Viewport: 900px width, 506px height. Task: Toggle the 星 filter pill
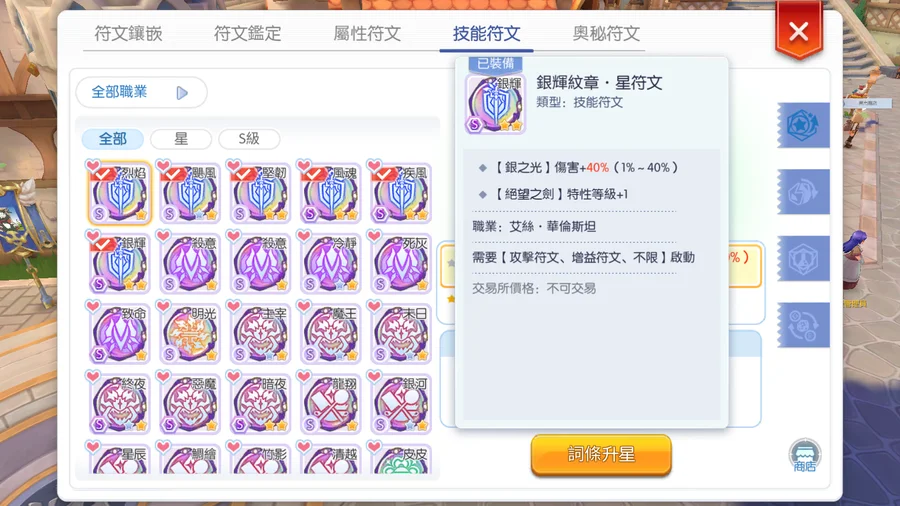(x=181, y=139)
